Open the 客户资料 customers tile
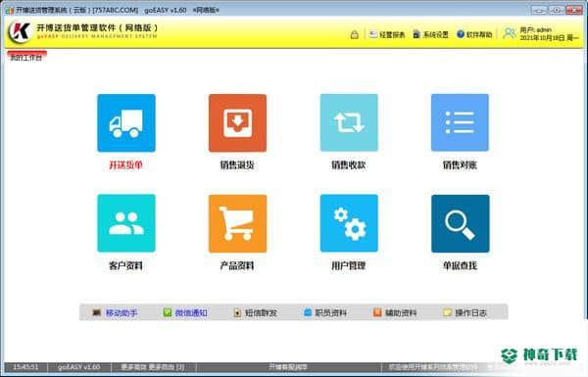 (x=126, y=223)
